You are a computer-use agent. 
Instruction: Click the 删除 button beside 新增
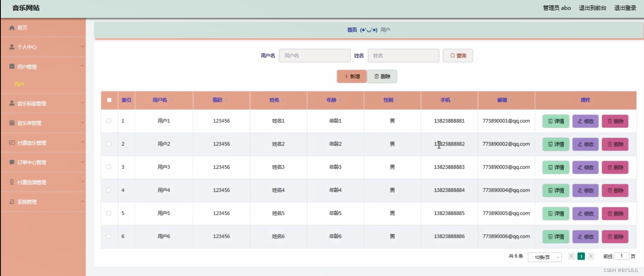pos(382,76)
